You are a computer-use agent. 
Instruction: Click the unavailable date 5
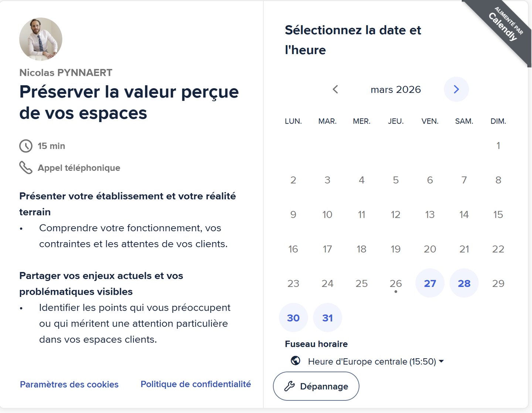[396, 180]
